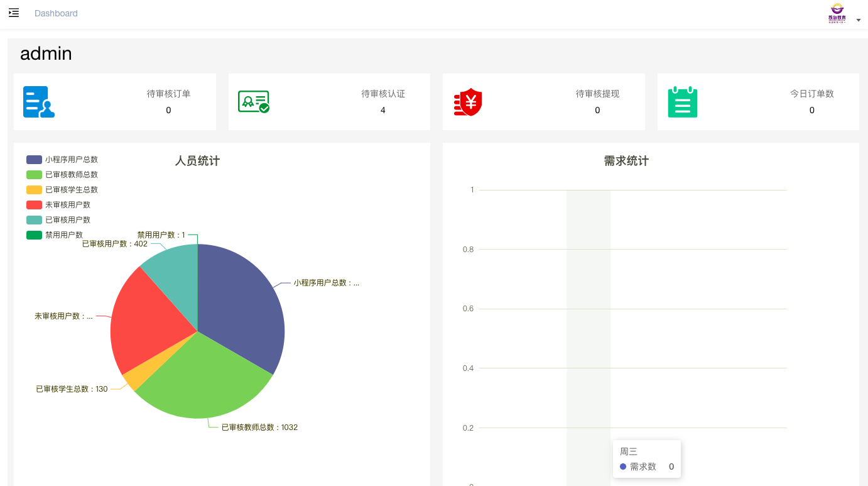Click the 周三 tooltip heading

coord(629,451)
